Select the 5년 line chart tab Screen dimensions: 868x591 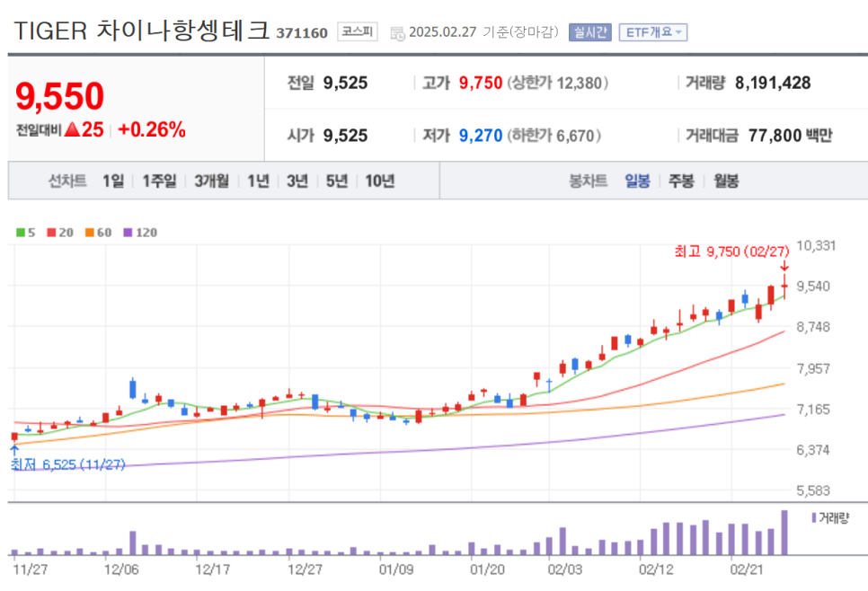(x=337, y=181)
